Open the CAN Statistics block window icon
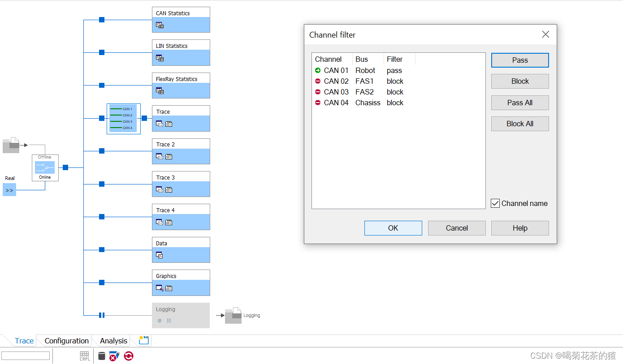The image size is (623, 364). (160, 26)
